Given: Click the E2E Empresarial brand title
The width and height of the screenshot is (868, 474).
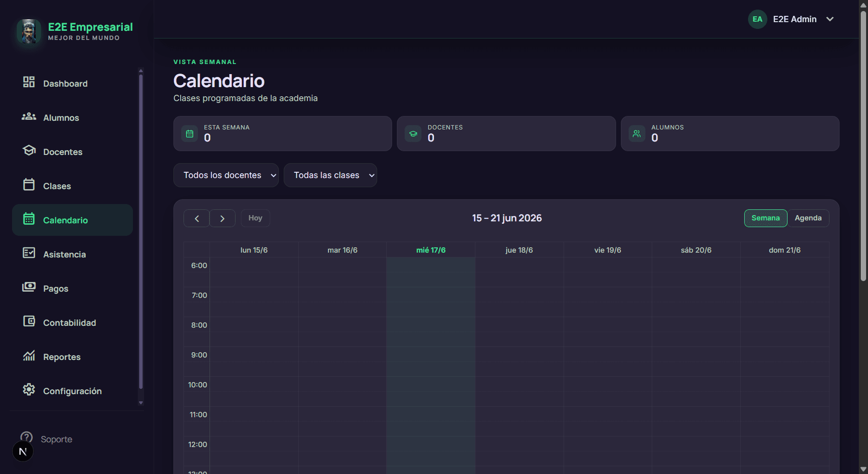Looking at the screenshot, I should 90,27.
